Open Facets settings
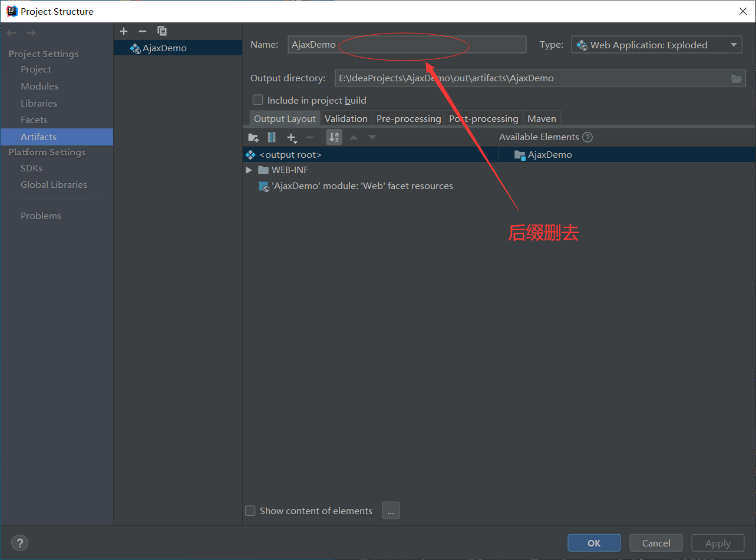Screen dimensions: 756x560 34,120
